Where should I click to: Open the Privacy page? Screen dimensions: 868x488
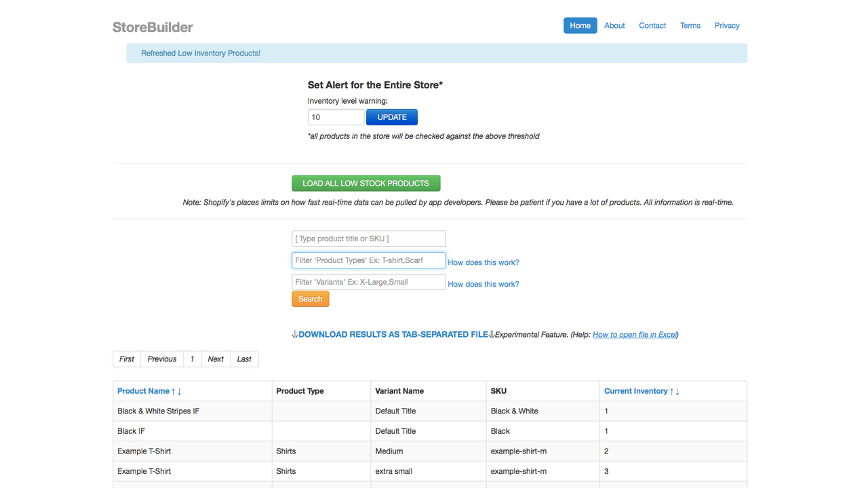tap(727, 26)
